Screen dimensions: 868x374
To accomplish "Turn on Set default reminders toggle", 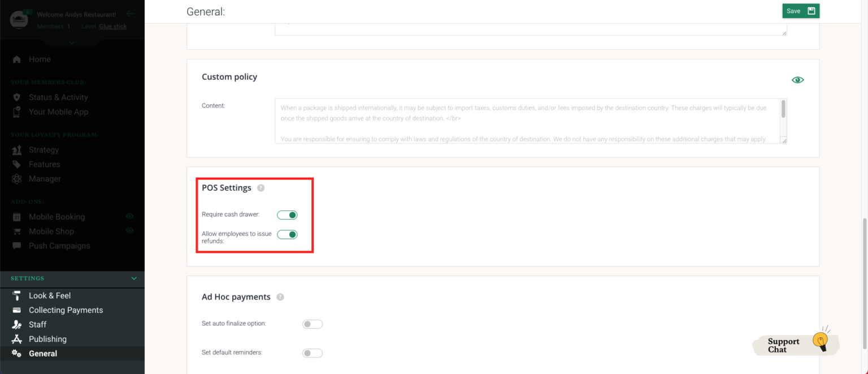I will (x=313, y=353).
